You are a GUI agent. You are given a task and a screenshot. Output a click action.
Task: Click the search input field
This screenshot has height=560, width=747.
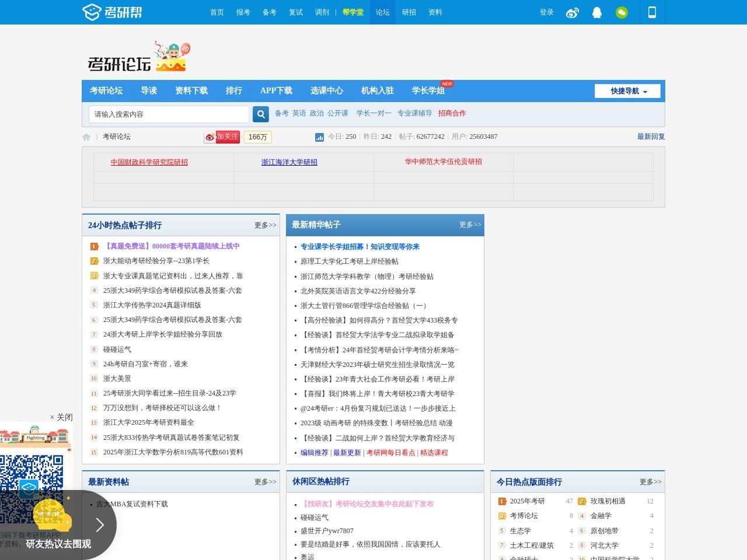[169, 114]
